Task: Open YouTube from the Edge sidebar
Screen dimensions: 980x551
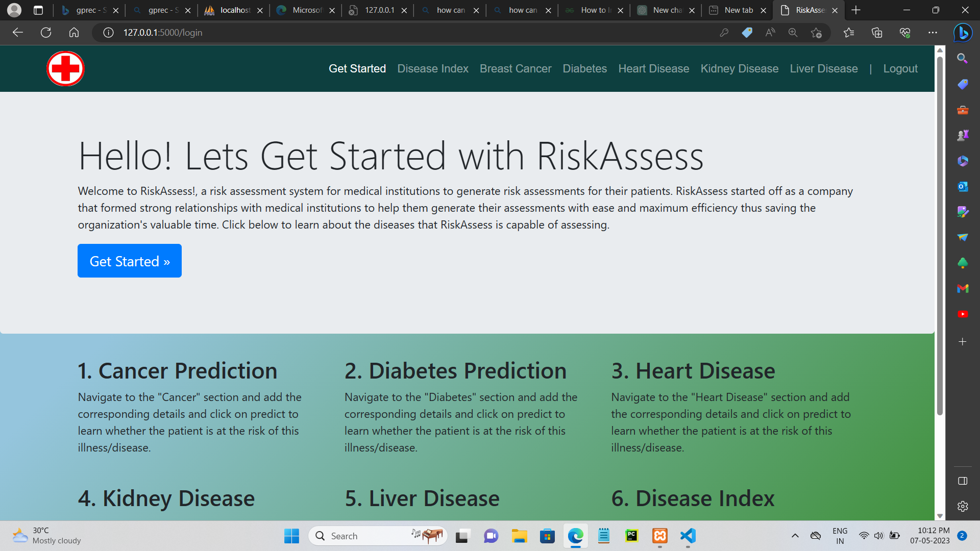Action: click(x=963, y=314)
